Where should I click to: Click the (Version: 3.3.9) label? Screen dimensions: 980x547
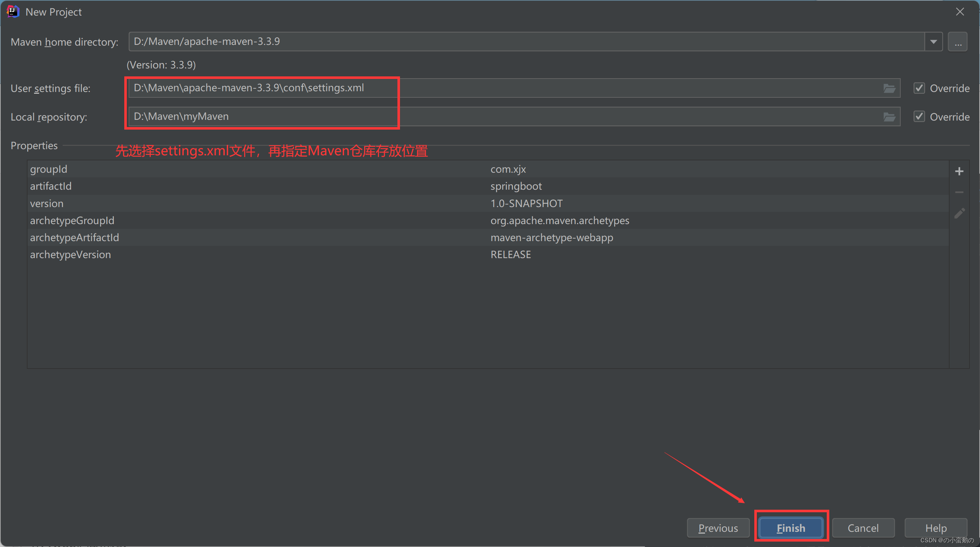coord(161,65)
